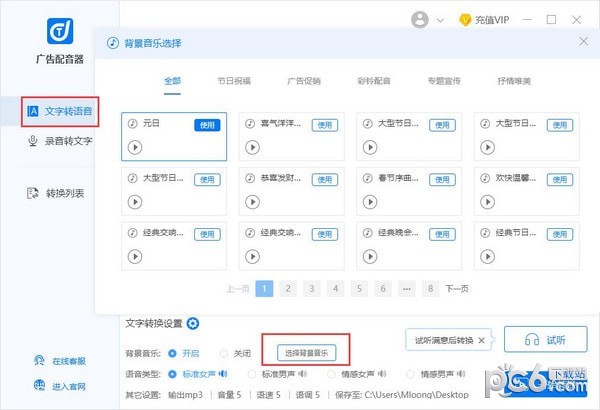Play the 春节序曲 track preview
Screen dimensions: 600x410
370,202
